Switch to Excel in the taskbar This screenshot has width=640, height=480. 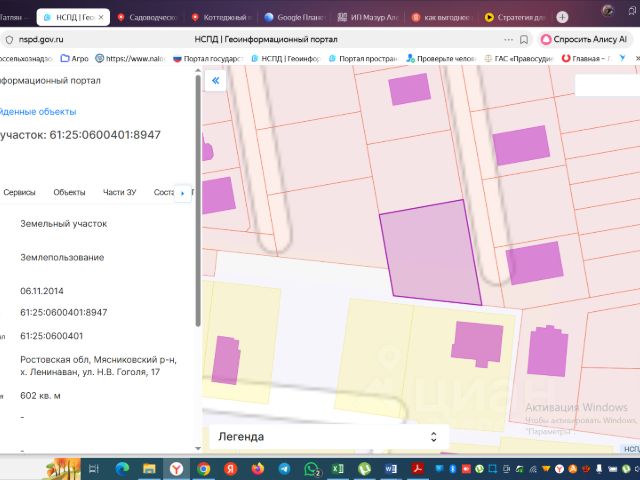338,469
